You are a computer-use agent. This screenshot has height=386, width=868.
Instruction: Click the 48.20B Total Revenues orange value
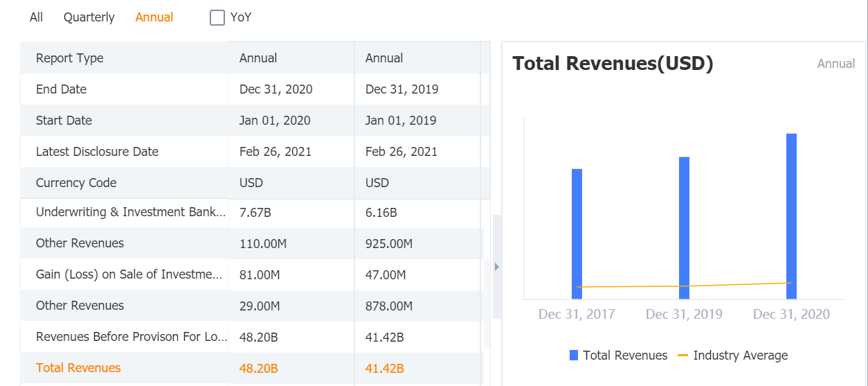tap(259, 368)
